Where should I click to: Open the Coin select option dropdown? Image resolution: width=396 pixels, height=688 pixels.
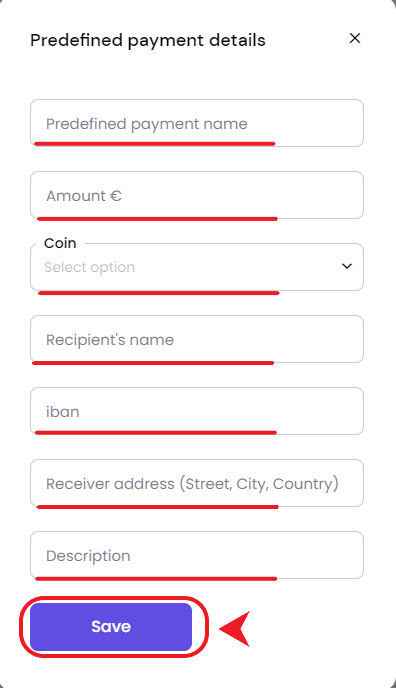(197, 267)
